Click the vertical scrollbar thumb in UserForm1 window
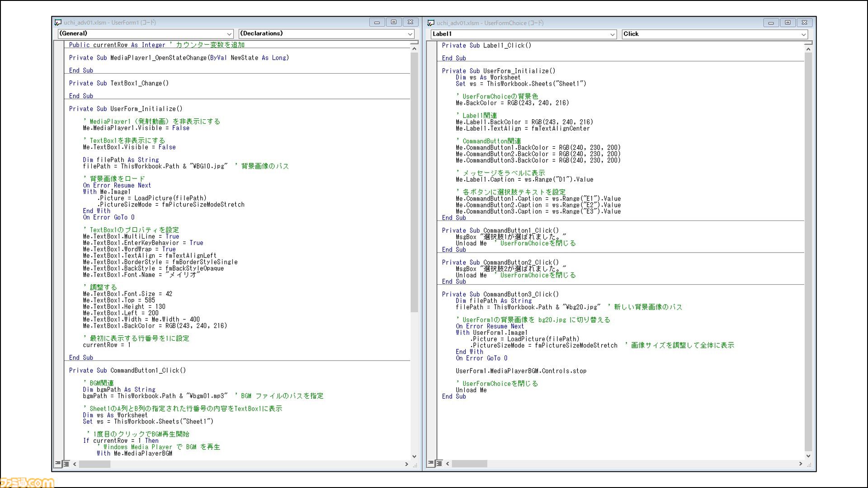 (x=414, y=182)
